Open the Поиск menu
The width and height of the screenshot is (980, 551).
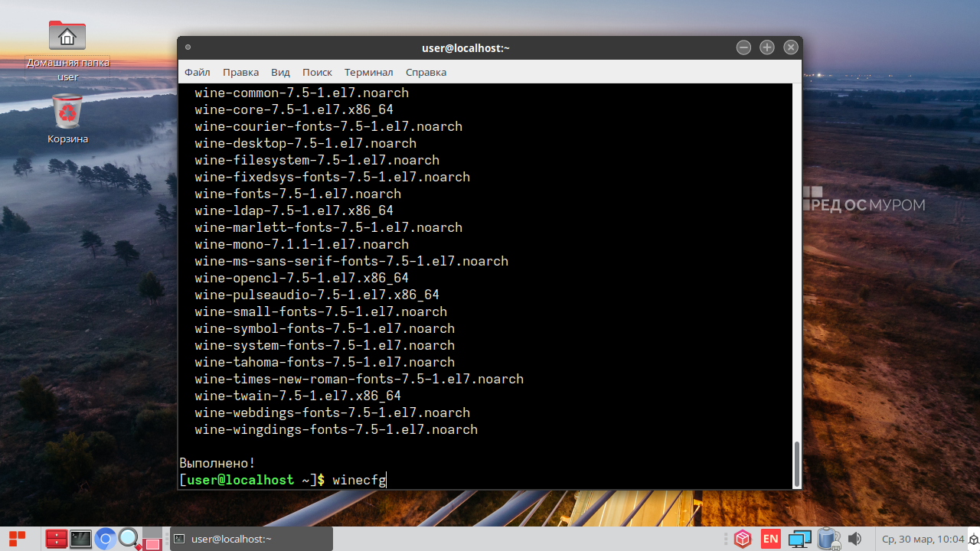(317, 72)
